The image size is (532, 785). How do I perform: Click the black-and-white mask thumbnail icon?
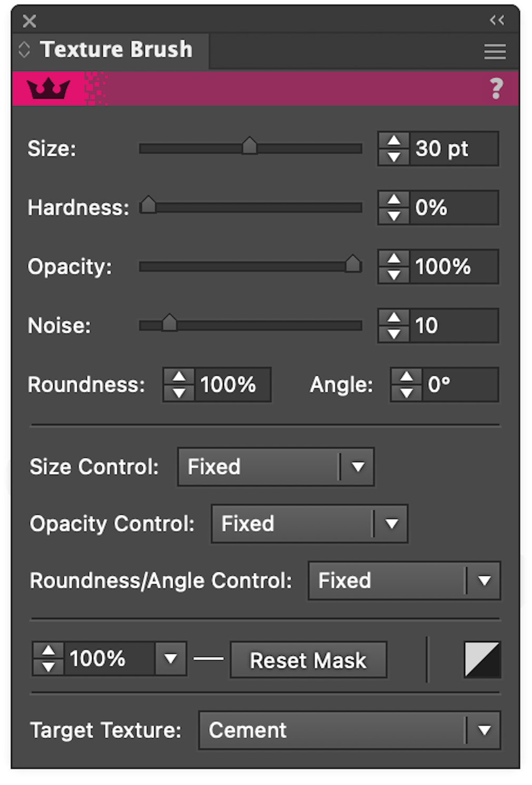[481, 659]
